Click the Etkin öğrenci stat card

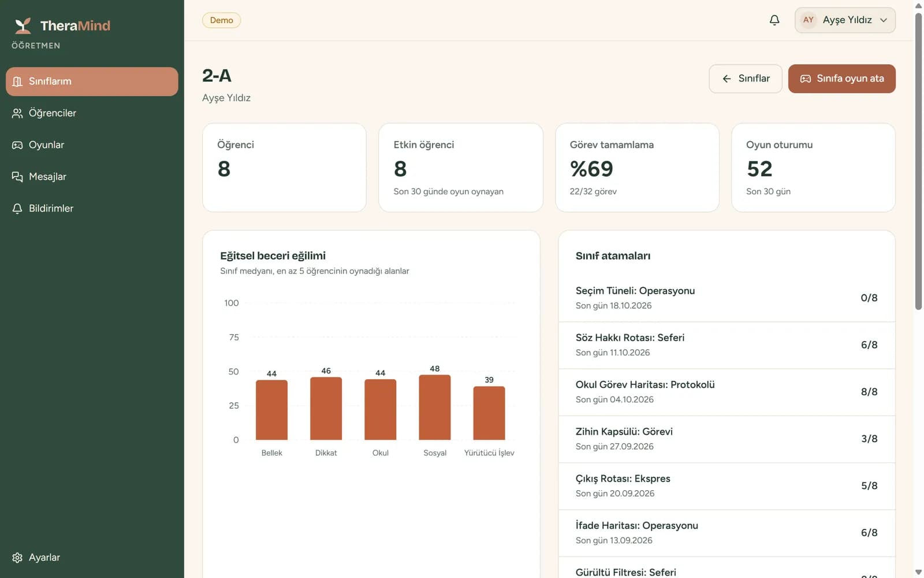pos(461,168)
